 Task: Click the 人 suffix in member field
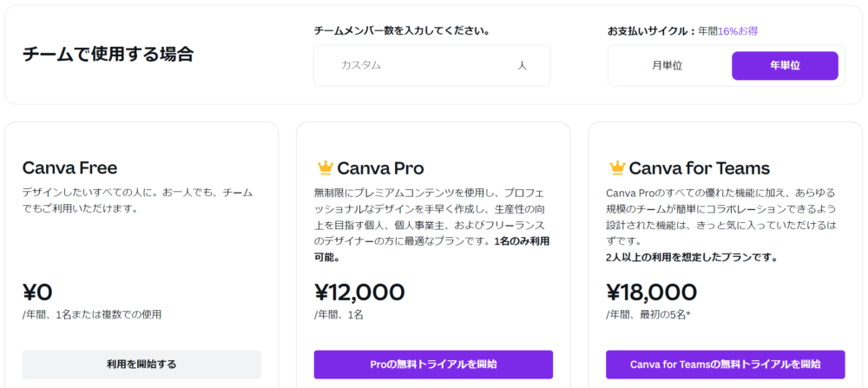coord(522,65)
